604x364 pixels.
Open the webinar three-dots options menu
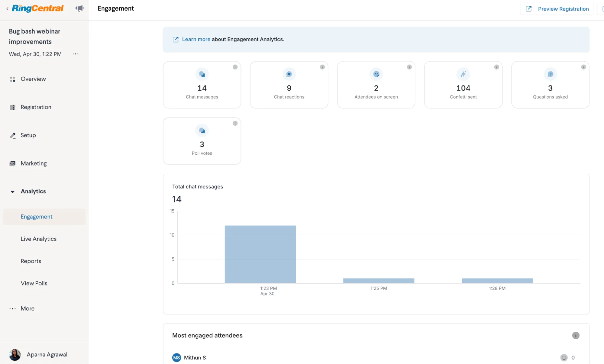[x=76, y=54]
